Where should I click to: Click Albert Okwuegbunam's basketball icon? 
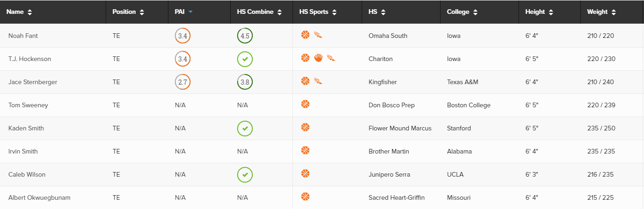tap(305, 197)
